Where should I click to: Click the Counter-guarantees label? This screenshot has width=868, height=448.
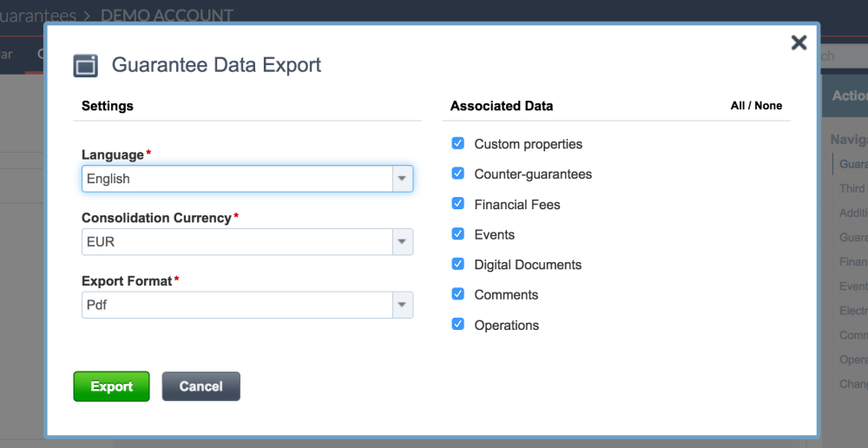click(x=533, y=174)
